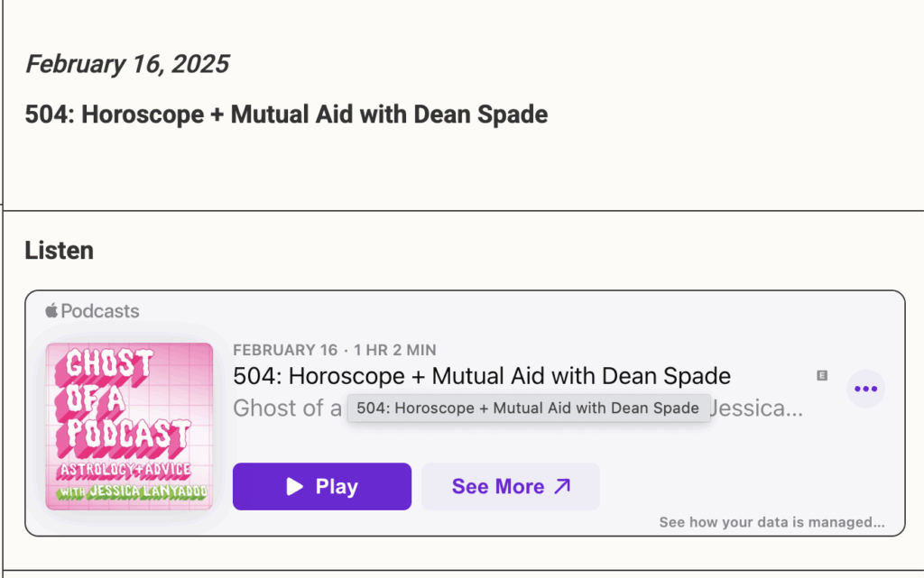
Task: Click the '1 HR 2 MIN' duration label
Action: coord(395,350)
